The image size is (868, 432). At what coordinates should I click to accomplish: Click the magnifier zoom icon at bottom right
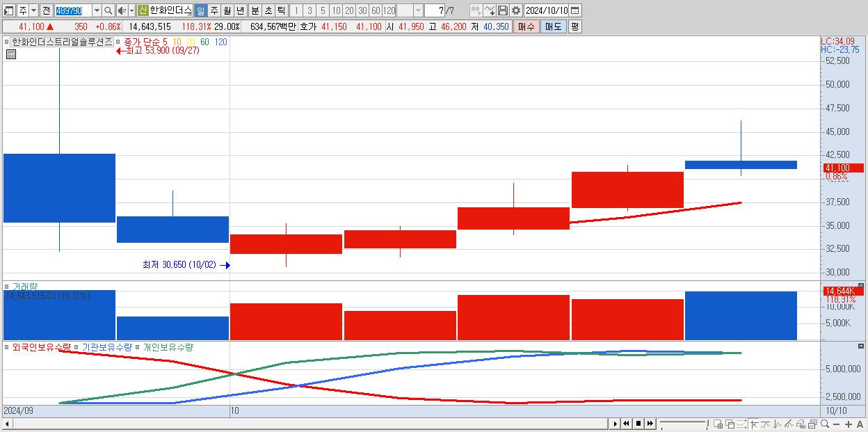coord(825,424)
